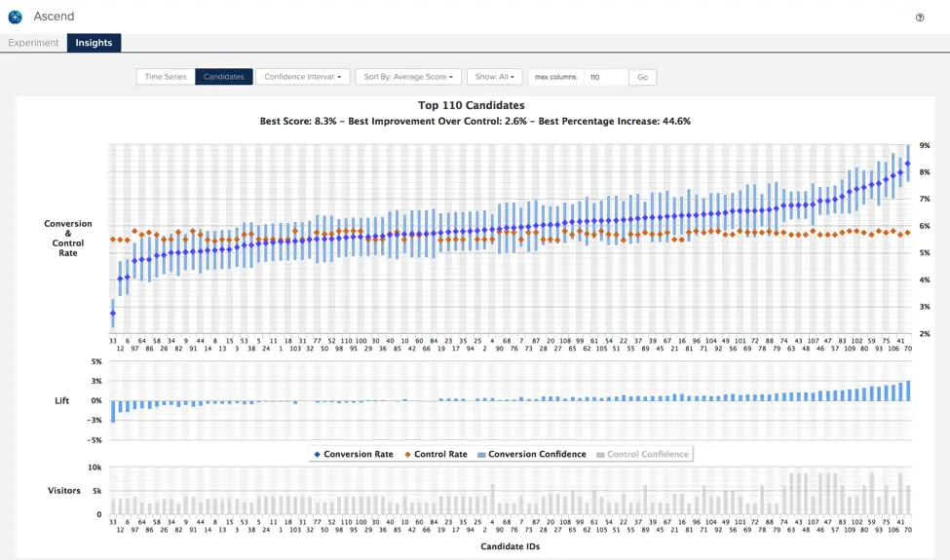The image size is (950, 560).
Task: Click the tallest lift bar for candidate 70
Action: (x=907, y=391)
